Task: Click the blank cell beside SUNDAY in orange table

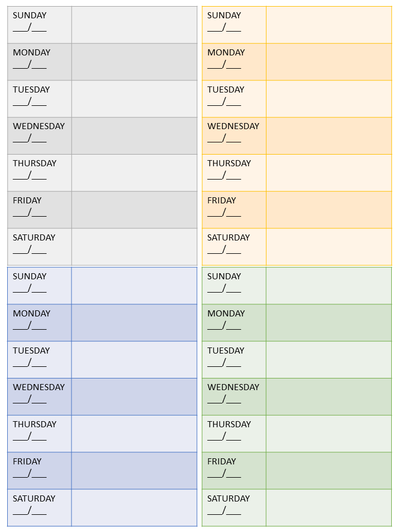Action: point(329,25)
